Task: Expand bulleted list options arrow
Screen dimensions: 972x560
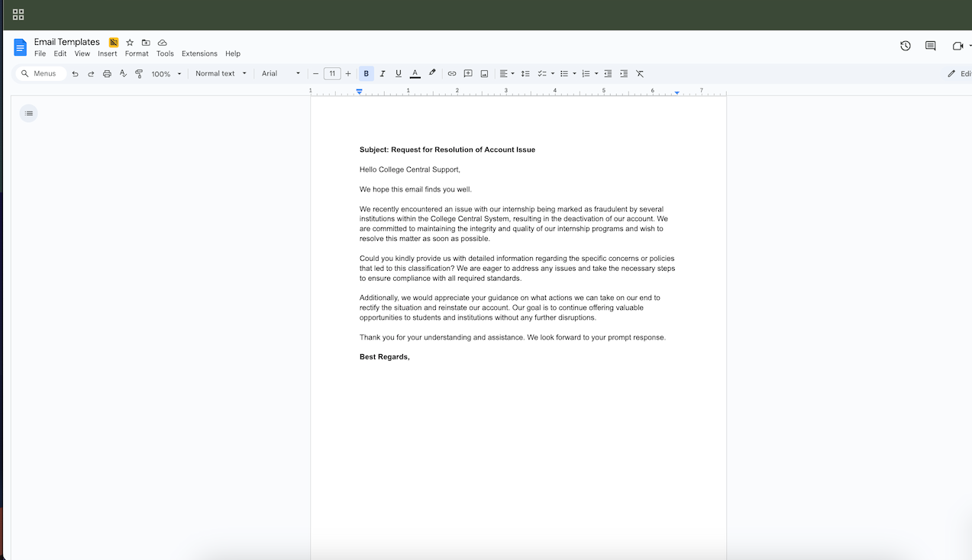Action: click(574, 74)
